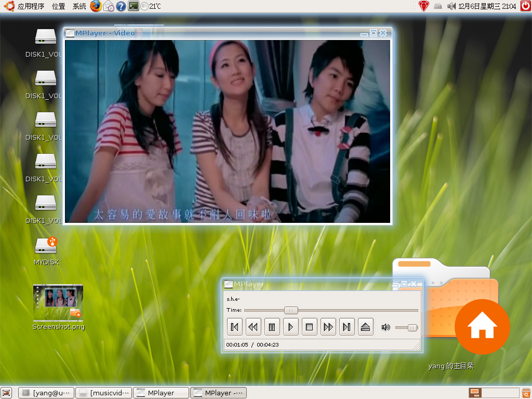Rewind the video in MPlayer
This screenshot has height=399, width=532.
point(253,327)
